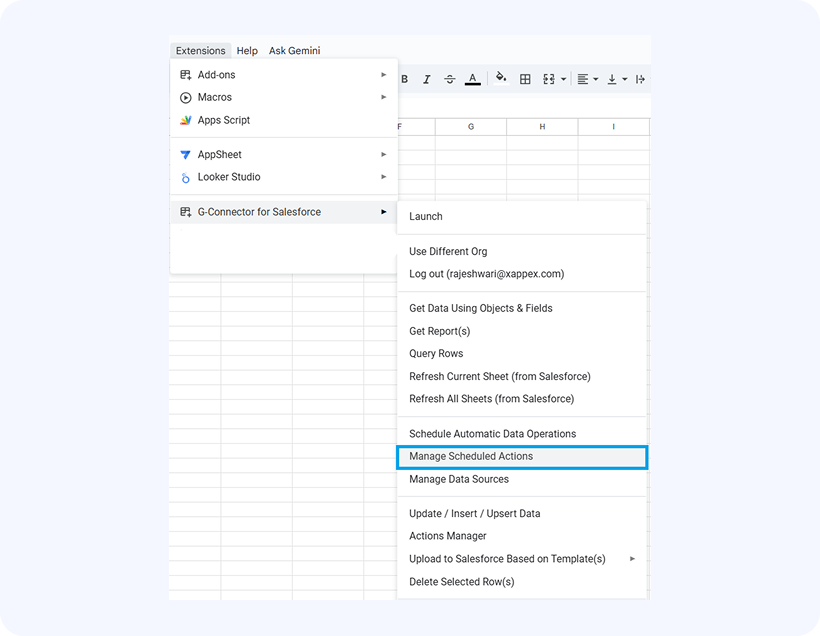Screen dimensions: 820x636
Task: Expand the merge cells dropdown arrow
Action: pyautogui.click(x=563, y=79)
